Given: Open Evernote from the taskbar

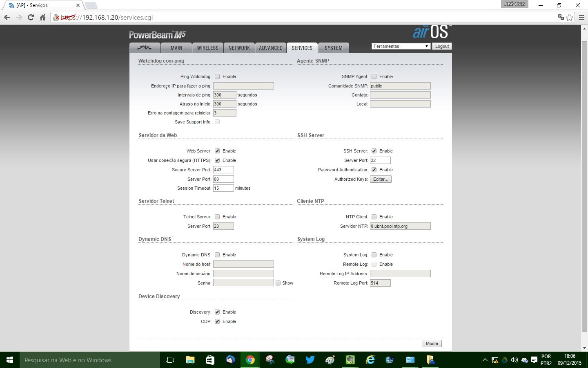Looking at the screenshot, I should click(x=350, y=360).
